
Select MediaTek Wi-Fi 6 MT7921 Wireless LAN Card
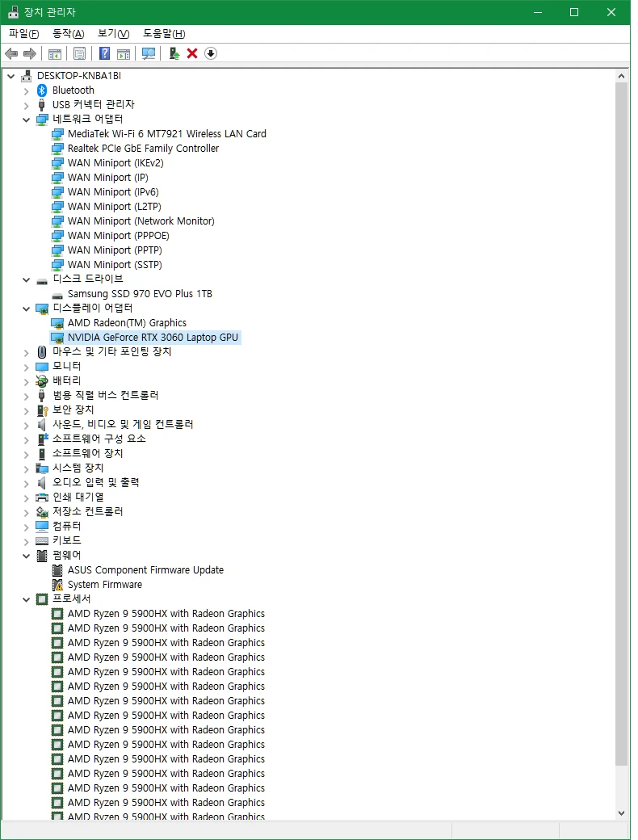click(x=166, y=134)
